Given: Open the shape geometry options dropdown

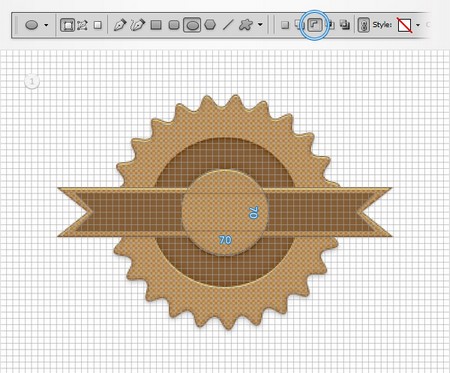Looking at the screenshot, I should [260, 25].
